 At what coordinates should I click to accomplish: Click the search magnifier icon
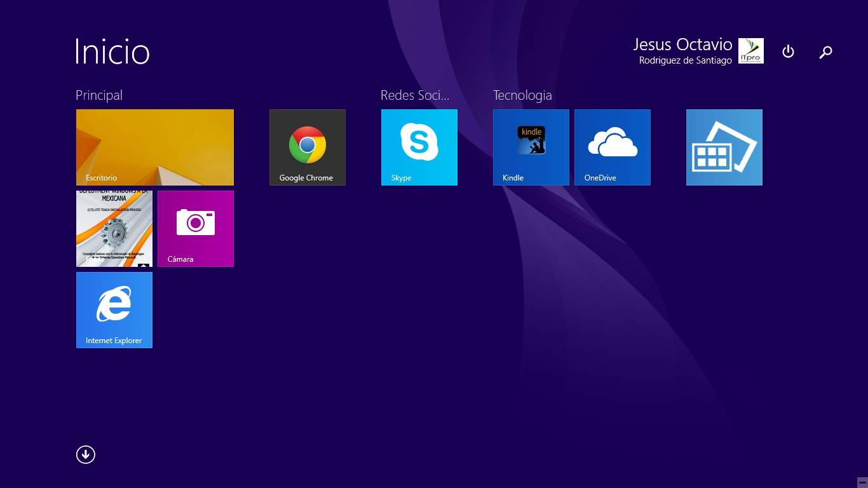point(825,52)
